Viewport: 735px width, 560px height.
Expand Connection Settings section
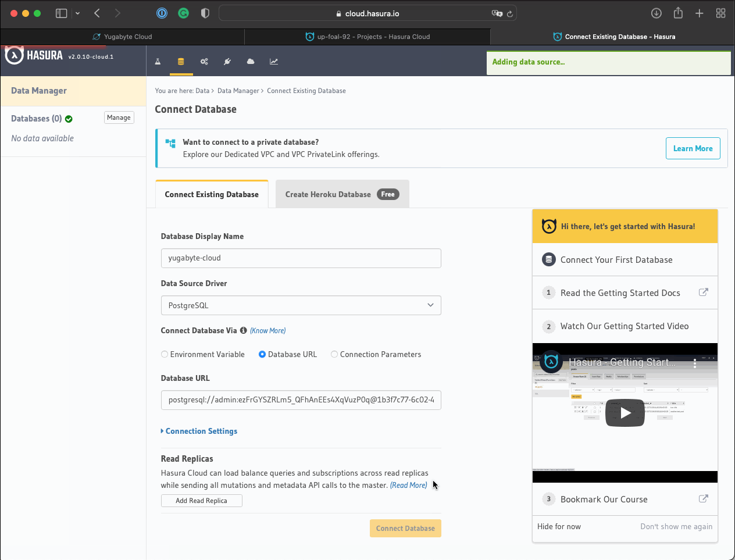[x=201, y=431]
